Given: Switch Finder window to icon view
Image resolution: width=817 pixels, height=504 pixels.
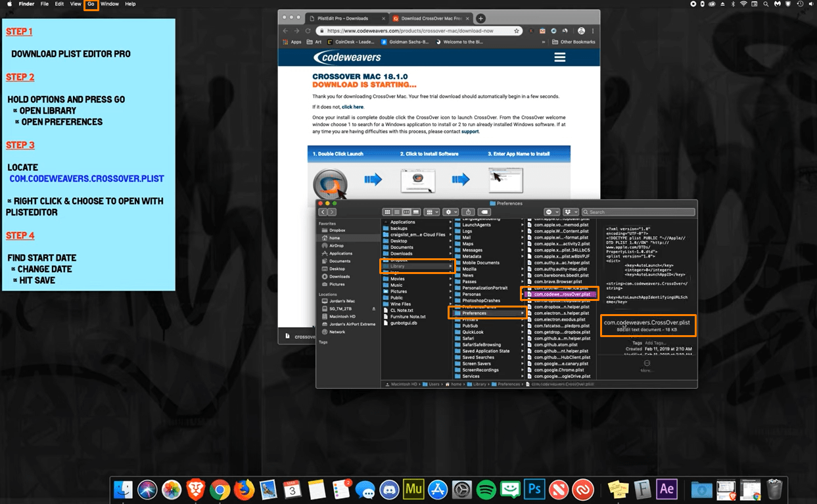Looking at the screenshot, I should click(x=388, y=212).
